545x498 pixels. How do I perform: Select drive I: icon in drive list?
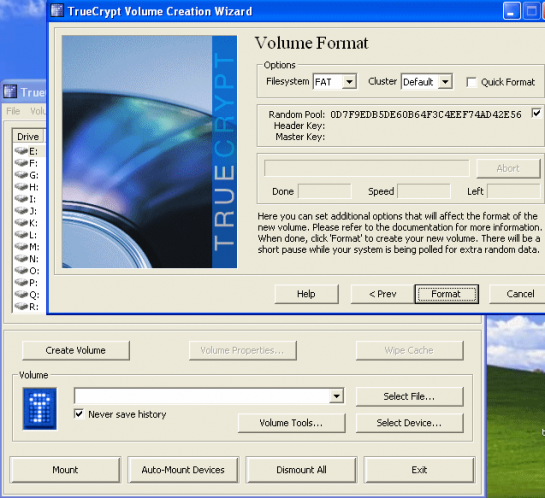(x=21, y=199)
